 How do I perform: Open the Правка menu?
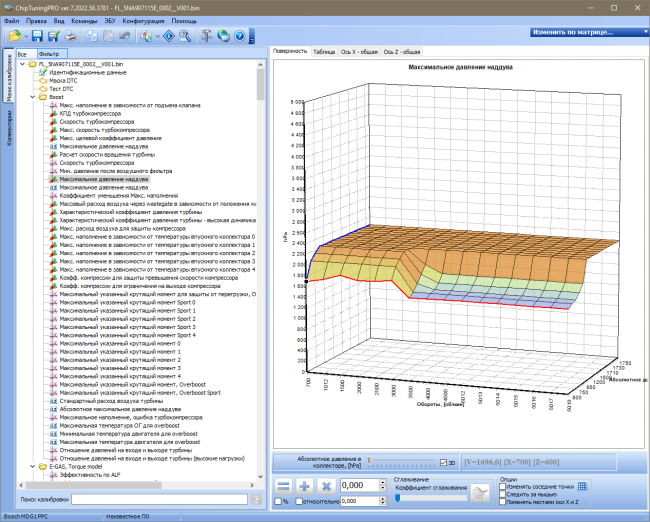tap(36, 21)
